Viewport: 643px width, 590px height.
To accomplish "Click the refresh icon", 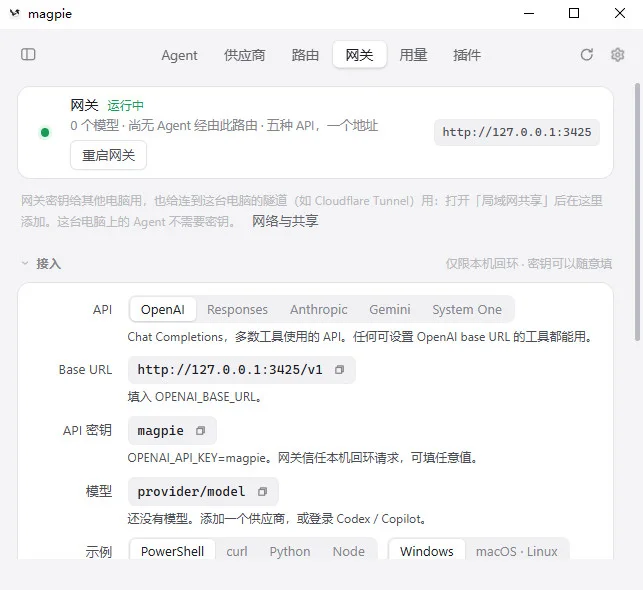I will coord(586,55).
